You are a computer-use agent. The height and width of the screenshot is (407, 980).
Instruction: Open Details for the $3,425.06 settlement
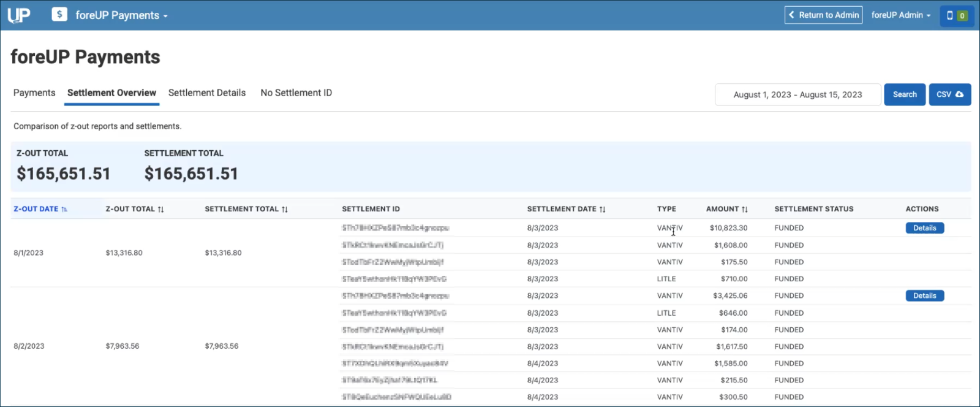[925, 296]
